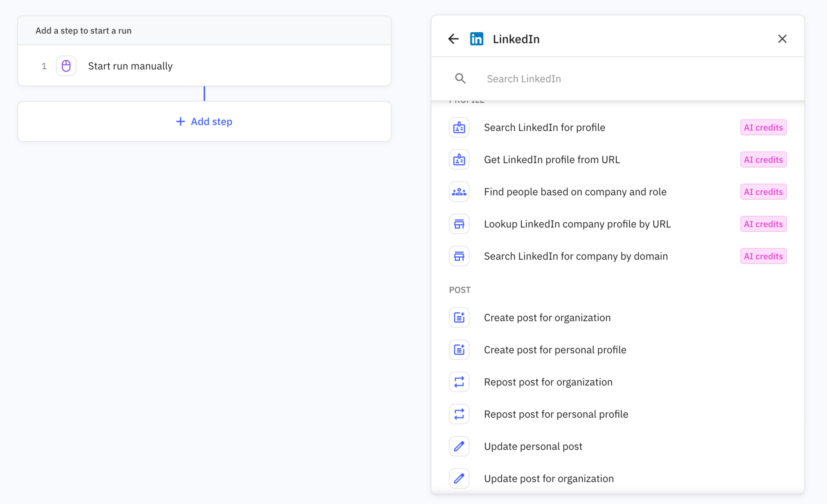Click Search LinkedIn for profile icon
This screenshot has width=827, height=504.
click(x=459, y=128)
